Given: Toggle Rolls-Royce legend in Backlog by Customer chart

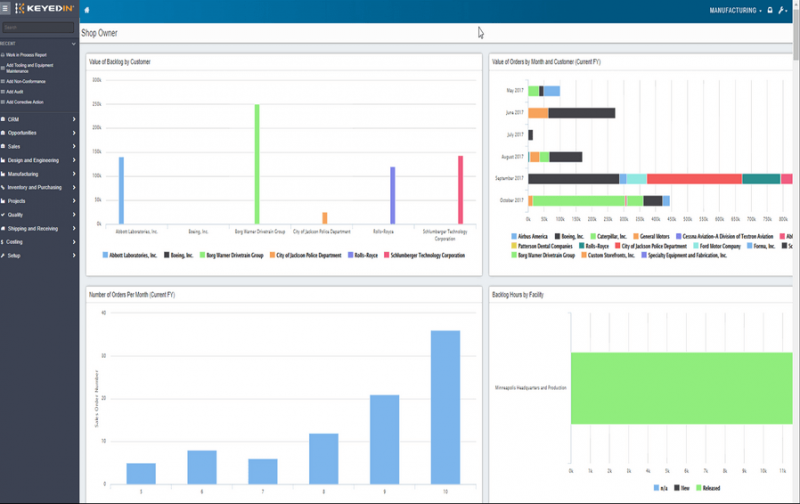Looking at the screenshot, I should tap(363, 255).
